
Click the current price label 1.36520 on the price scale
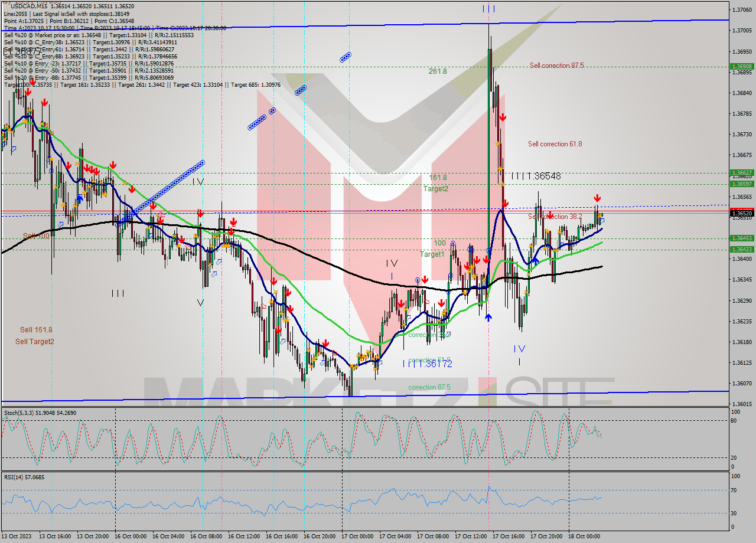pos(741,212)
